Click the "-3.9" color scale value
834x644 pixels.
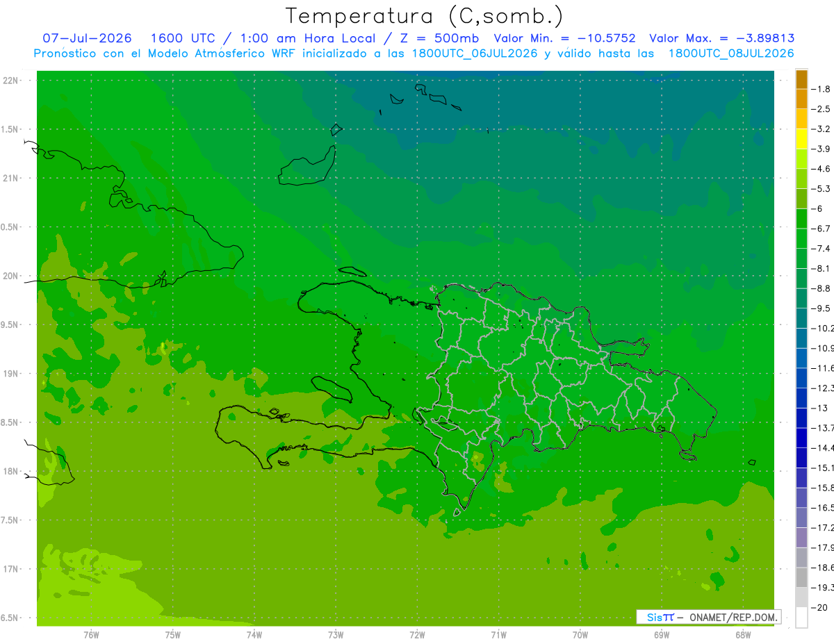click(x=822, y=149)
